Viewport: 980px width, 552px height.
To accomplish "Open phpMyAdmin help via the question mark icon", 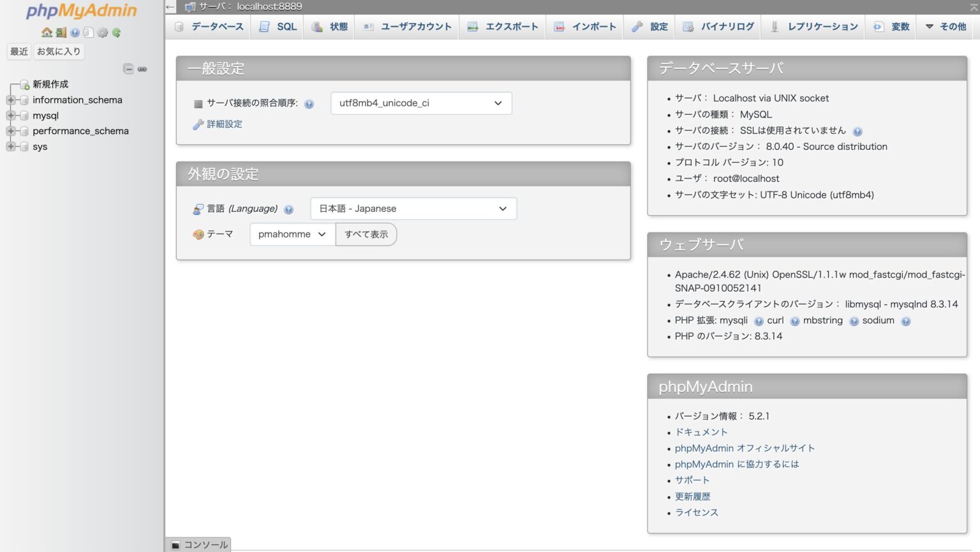I will (x=75, y=33).
